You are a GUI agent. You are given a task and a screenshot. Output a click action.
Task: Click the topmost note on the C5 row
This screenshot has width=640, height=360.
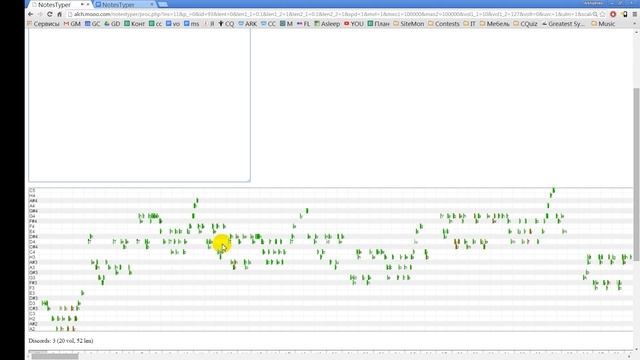[x=553, y=190]
